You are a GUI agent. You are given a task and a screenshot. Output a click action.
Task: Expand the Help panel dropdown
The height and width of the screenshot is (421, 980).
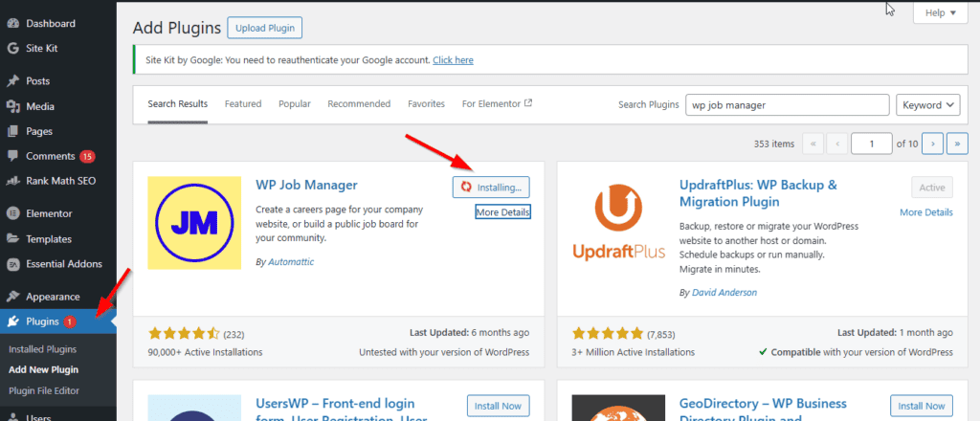pyautogui.click(x=941, y=12)
